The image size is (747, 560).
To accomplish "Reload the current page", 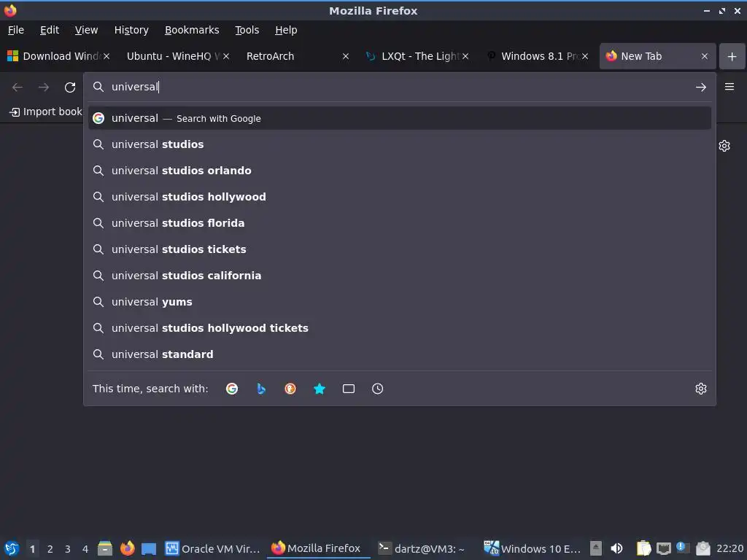I will tap(70, 87).
